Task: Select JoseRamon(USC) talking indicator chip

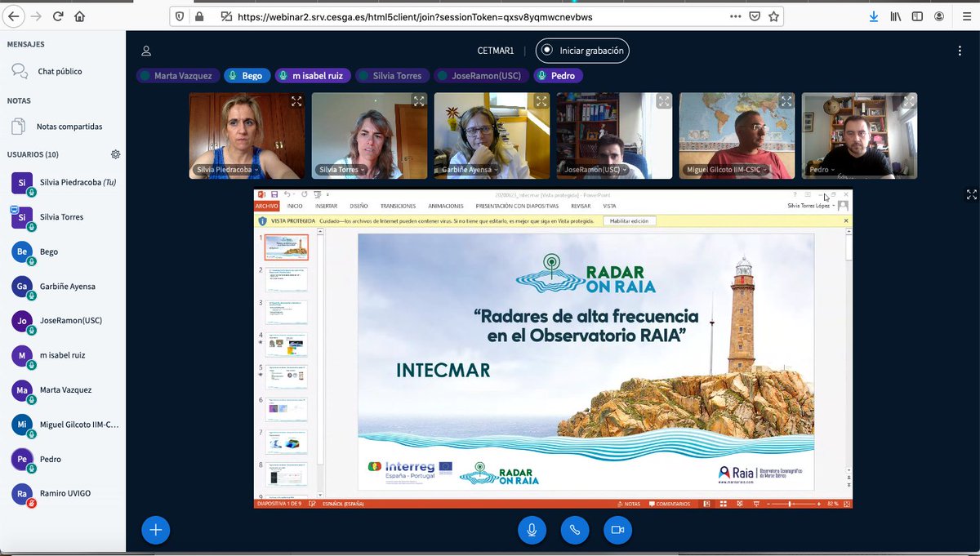Action: [481, 76]
